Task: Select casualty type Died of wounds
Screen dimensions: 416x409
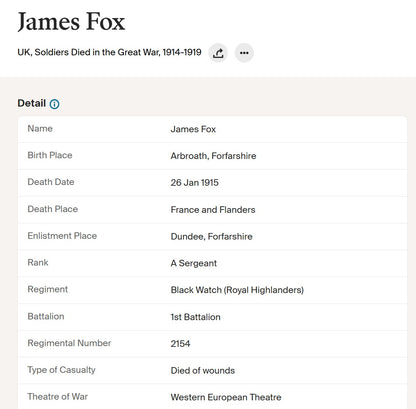Action: [203, 371]
